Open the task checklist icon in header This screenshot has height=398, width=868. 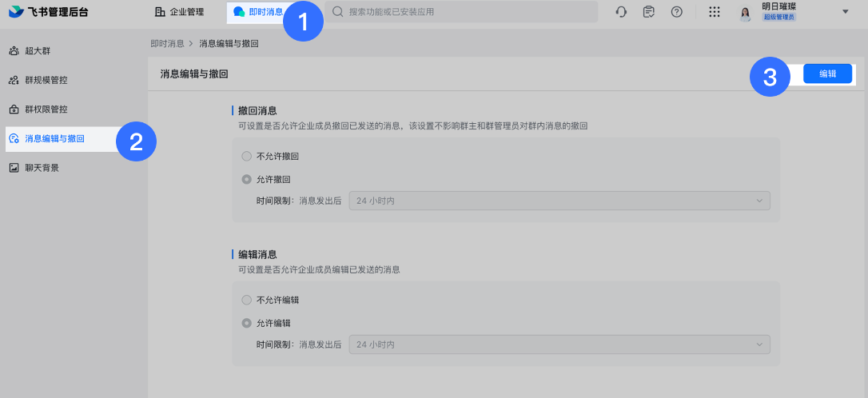click(x=649, y=12)
